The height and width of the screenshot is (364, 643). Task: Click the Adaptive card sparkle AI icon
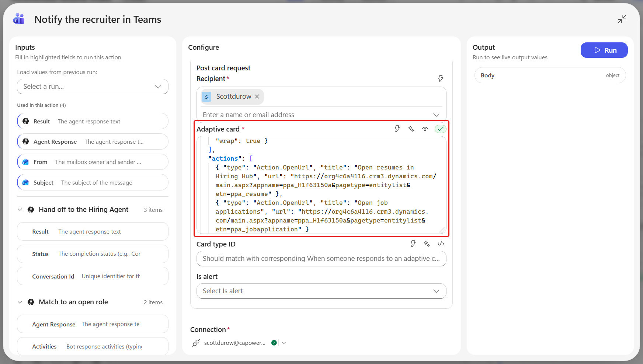(411, 129)
